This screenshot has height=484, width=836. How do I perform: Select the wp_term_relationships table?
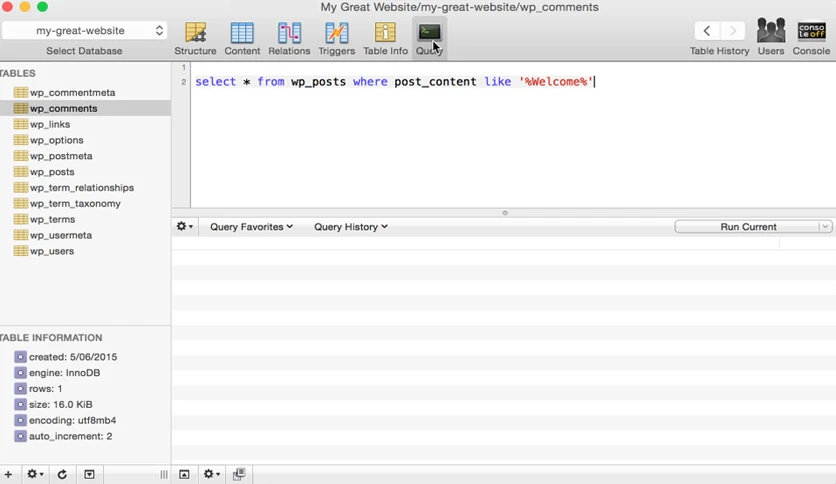click(x=82, y=188)
